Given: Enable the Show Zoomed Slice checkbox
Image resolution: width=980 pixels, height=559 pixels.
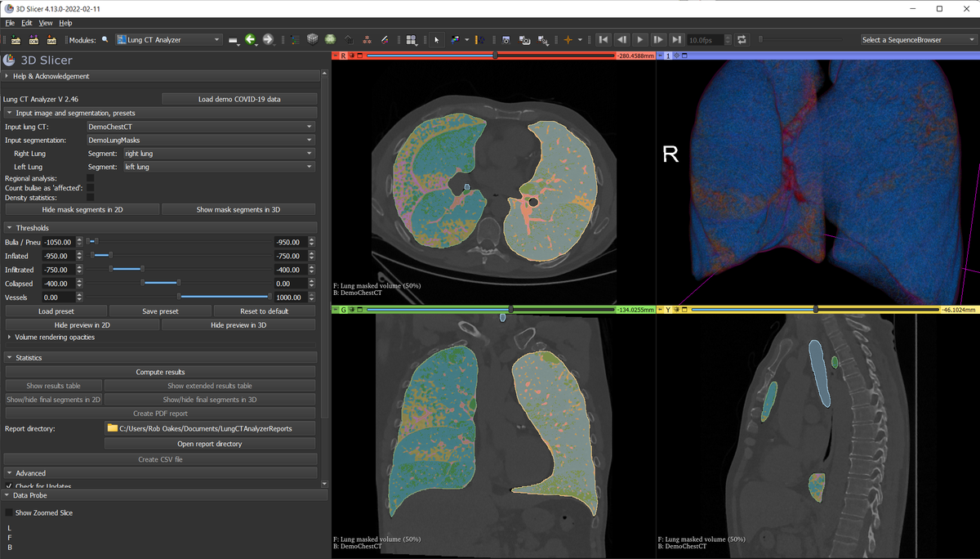Looking at the screenshot, I should click(x=10, y=512).
